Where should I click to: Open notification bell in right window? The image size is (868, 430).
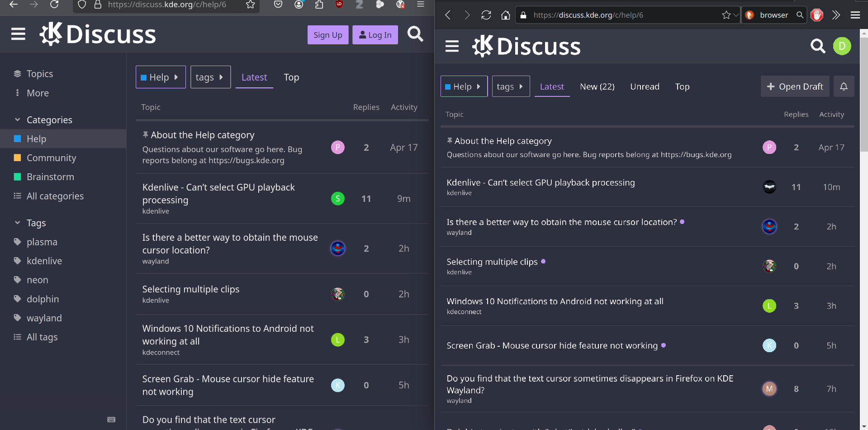(x=844, y=86)
